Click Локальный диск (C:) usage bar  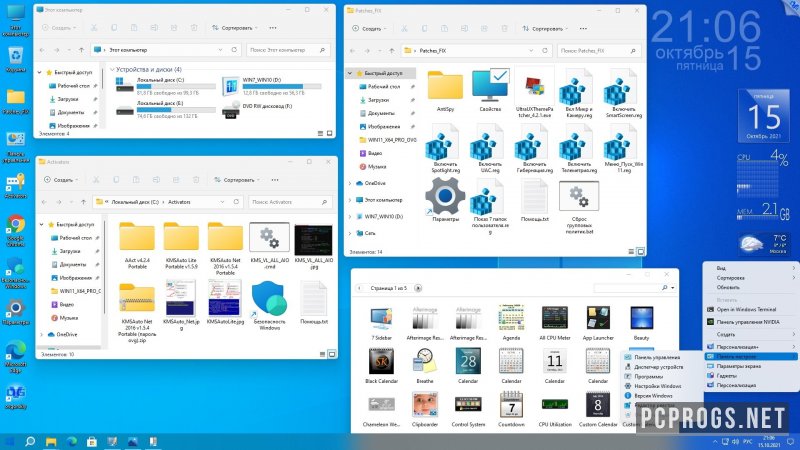pos(176,87)
